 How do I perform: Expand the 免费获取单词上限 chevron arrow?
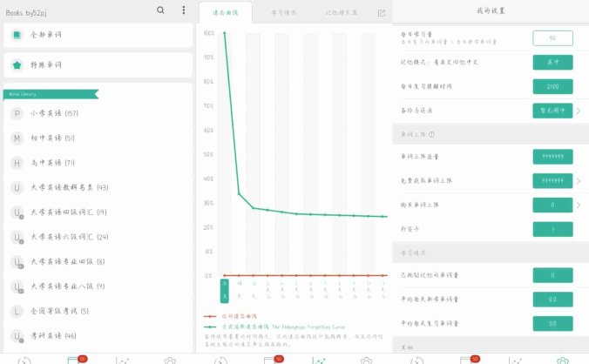[x=579, y=181]
